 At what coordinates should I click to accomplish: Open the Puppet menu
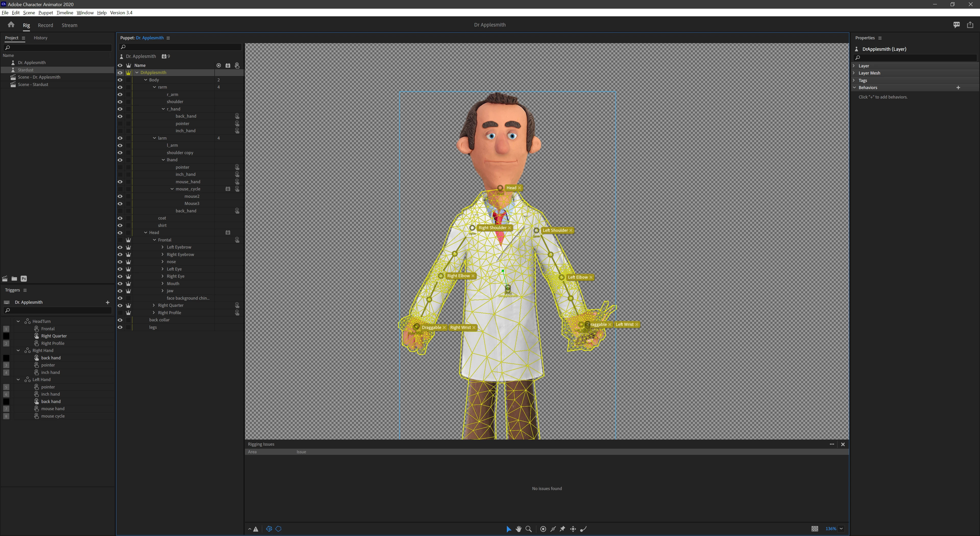tap(45, 13)
